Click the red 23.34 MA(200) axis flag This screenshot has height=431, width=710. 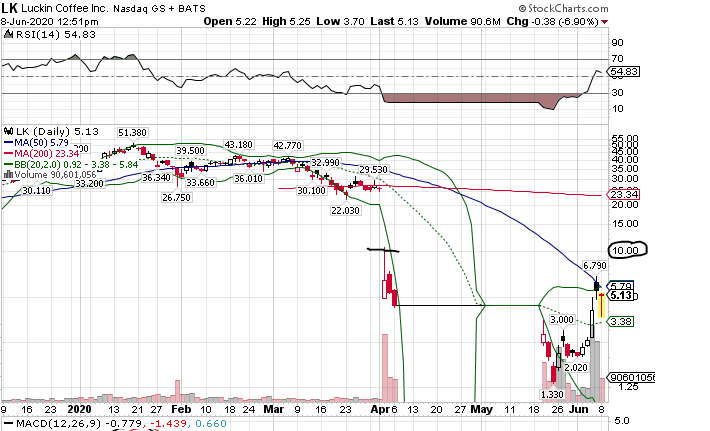(x=623, y=195)
